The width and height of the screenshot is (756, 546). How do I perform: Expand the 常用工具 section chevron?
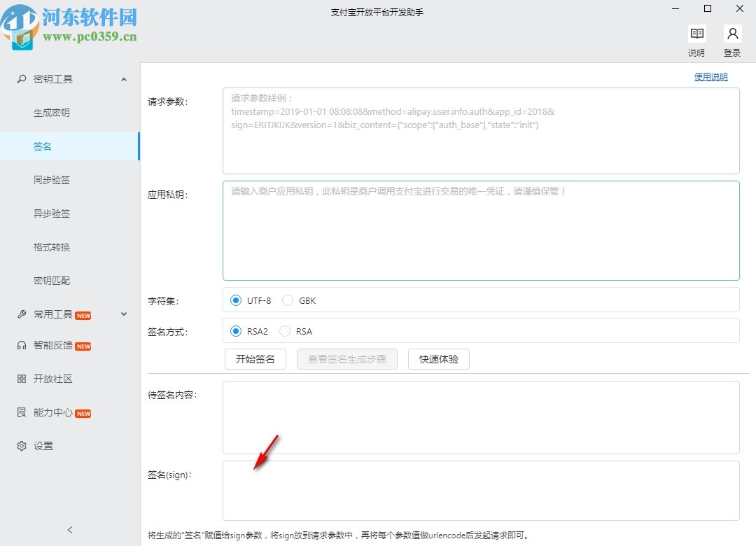[124, 314]
